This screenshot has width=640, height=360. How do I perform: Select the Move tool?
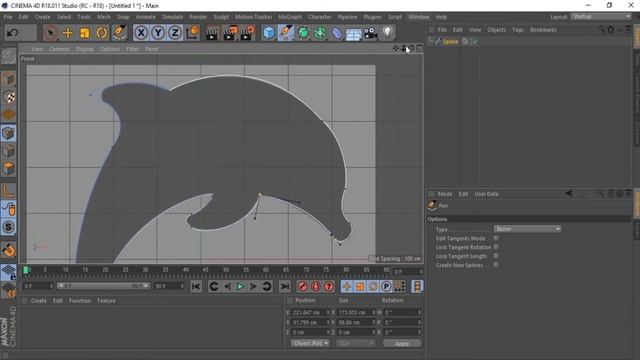click(x=68, y=33)
